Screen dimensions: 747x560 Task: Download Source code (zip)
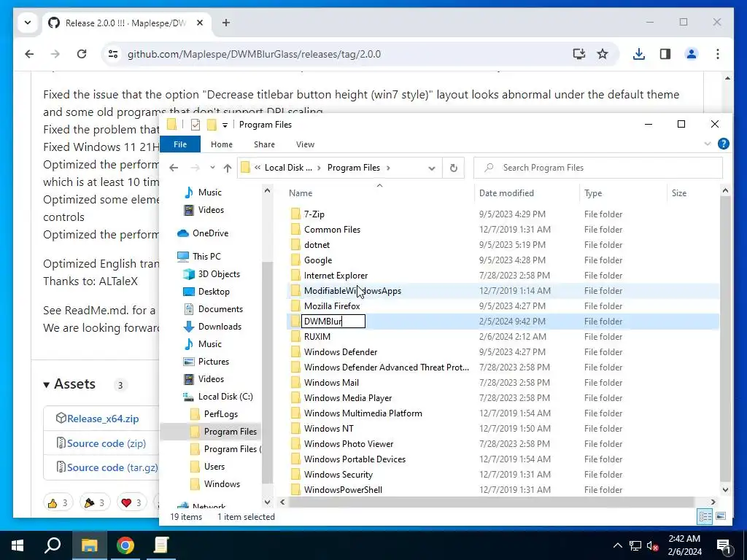pyautogui.click(x=107, y=443)
